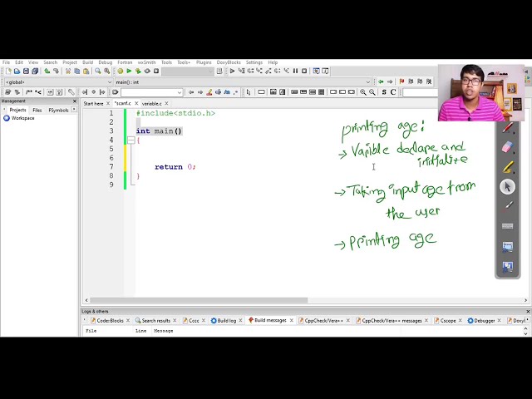Image resolution: width=532 pixels, height=399 pixels.
Task: Switch to the Build log tab
Action: [x=226, y=320]
